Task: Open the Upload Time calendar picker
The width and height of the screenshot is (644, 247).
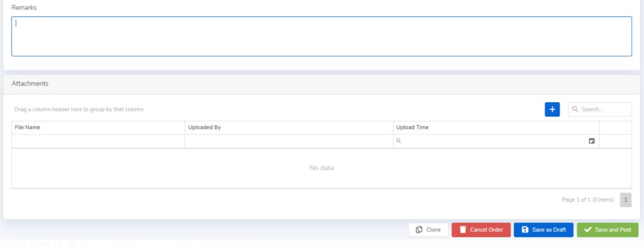Action: click(x=591, y=141)
